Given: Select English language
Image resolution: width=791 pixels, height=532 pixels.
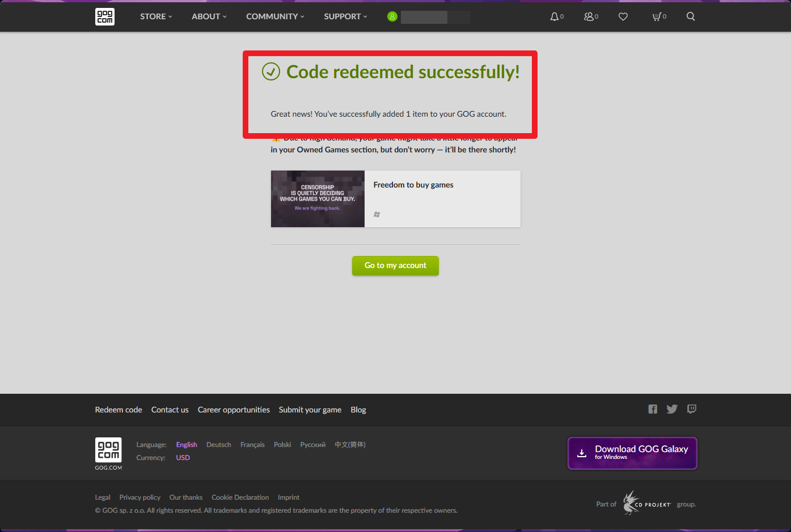Looking at the screenshot, I should pos(187,445).
